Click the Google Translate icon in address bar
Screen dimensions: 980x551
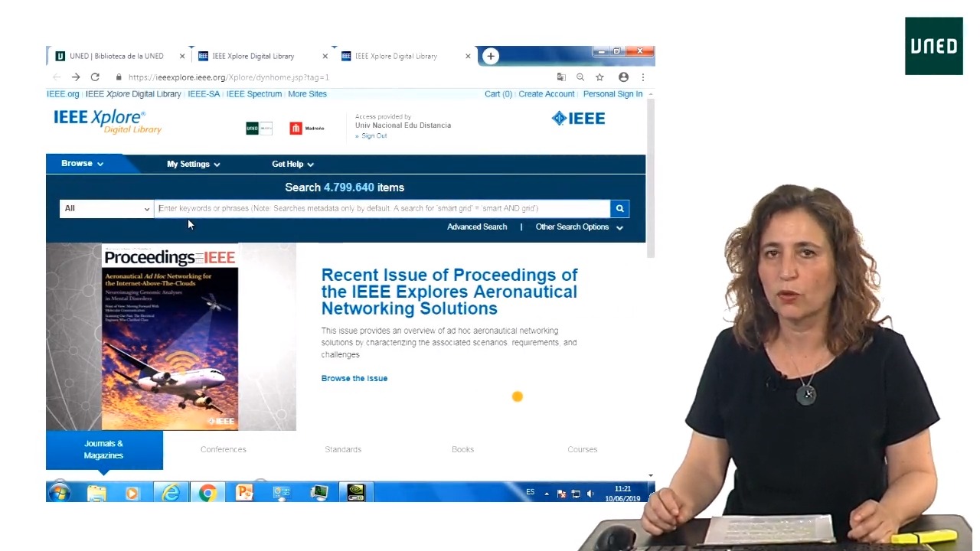561,77
